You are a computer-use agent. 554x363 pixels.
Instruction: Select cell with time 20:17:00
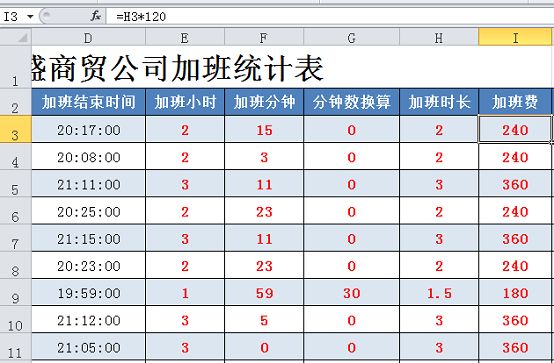pos(88,130)
